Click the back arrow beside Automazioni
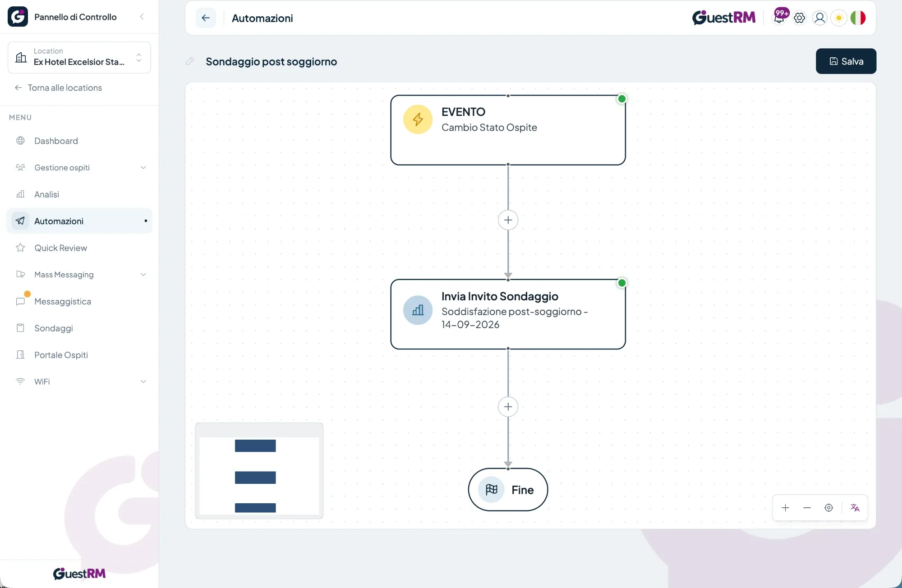902x588 pixels. tap(206, 18)
